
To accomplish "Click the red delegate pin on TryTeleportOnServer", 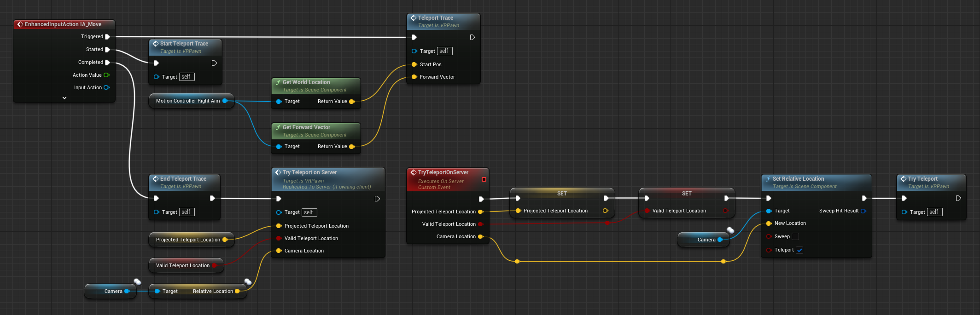I will click(484, 179).
